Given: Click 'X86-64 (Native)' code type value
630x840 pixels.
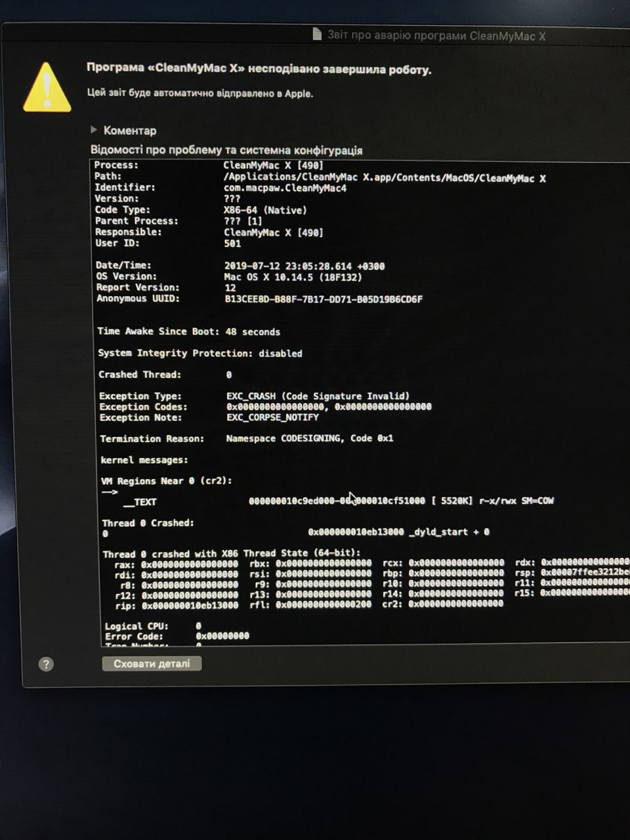Looking at the screenshot, I should click(265, 211).
